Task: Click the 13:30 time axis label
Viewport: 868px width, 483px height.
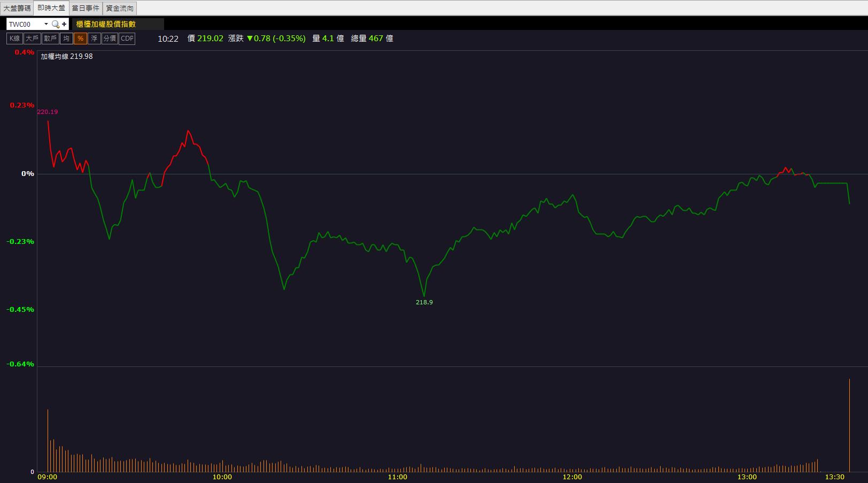Action: click(x=834, y=477)
